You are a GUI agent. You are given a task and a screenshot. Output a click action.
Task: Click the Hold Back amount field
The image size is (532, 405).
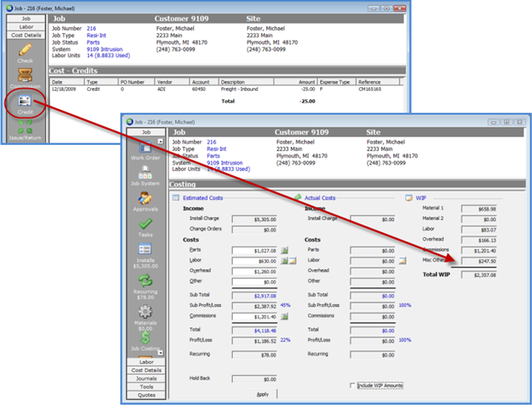254,380
